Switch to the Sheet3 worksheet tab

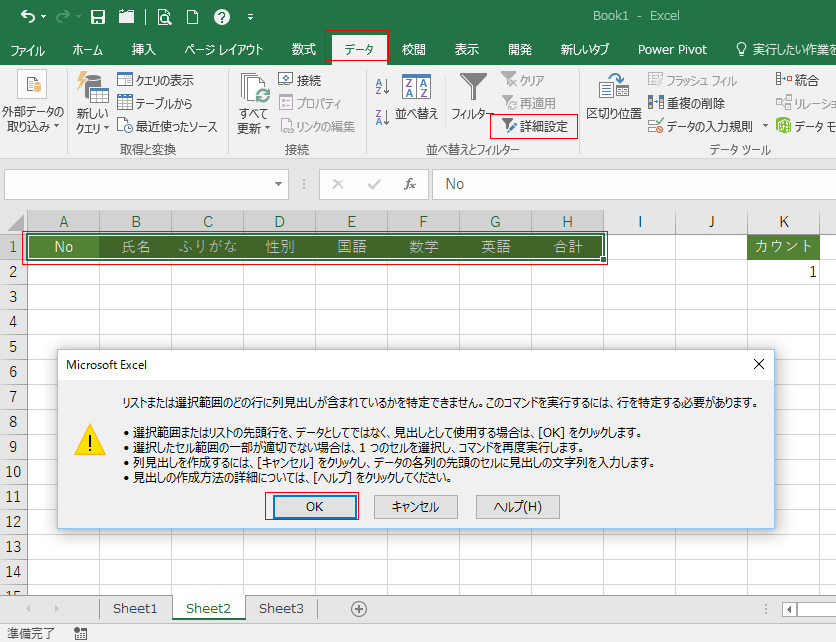coord(281,608)
